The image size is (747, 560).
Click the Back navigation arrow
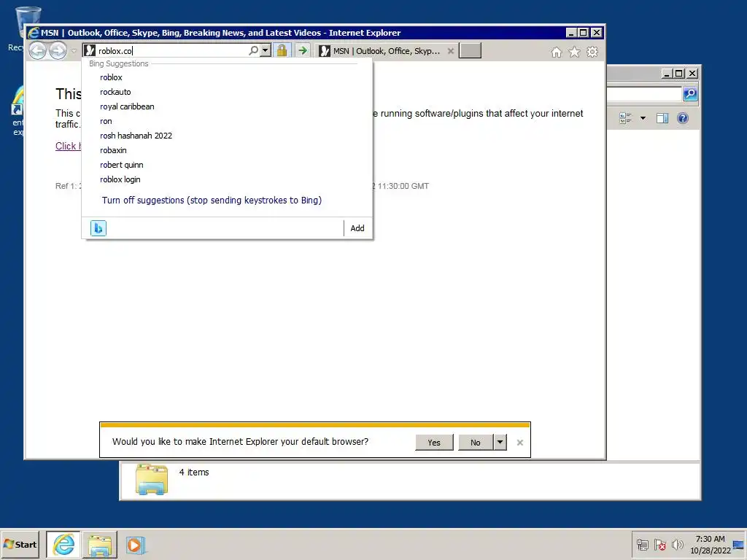click(38, 50)
